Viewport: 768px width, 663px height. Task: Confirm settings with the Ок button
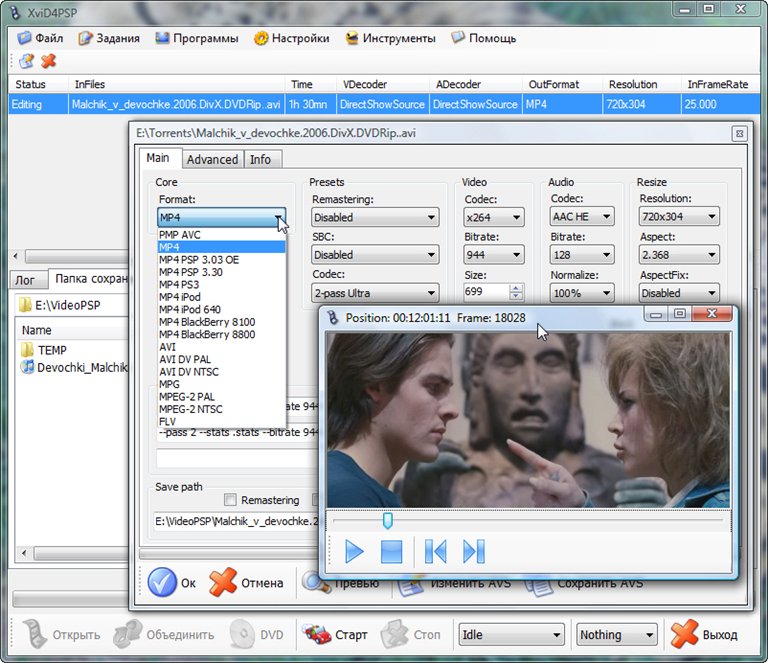click(x=173, y=583)
